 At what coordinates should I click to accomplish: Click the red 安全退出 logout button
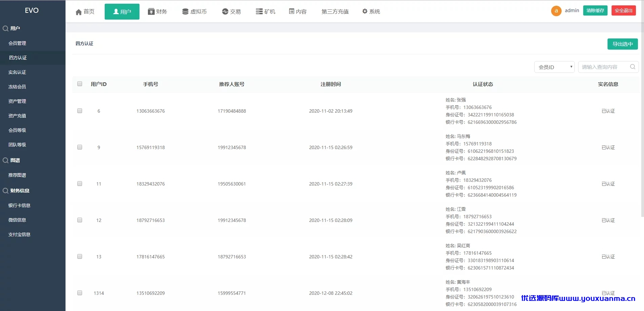pos(624,10)
